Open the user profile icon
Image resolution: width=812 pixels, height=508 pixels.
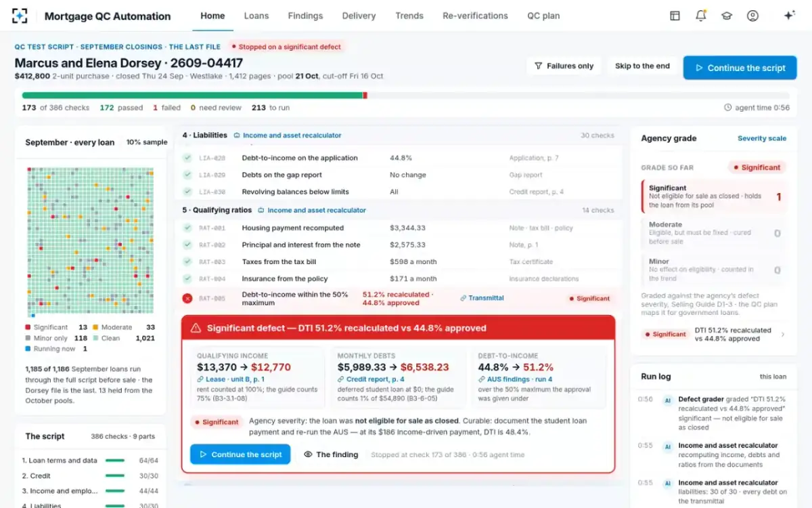point(752,16)
